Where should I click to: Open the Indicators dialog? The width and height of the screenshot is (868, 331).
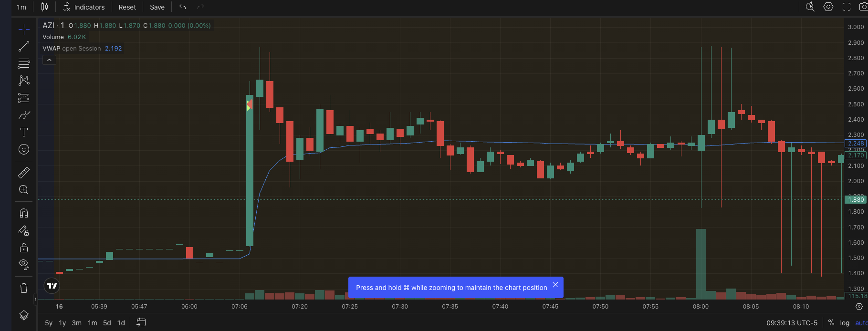click(x=84, y=7)
